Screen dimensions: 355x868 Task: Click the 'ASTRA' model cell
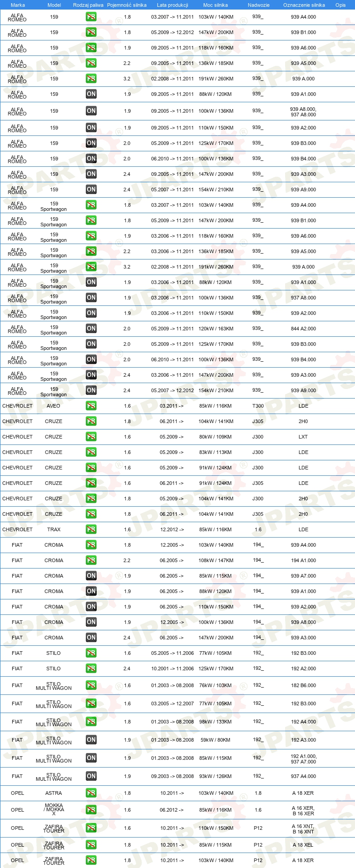[x=54, y=793]
